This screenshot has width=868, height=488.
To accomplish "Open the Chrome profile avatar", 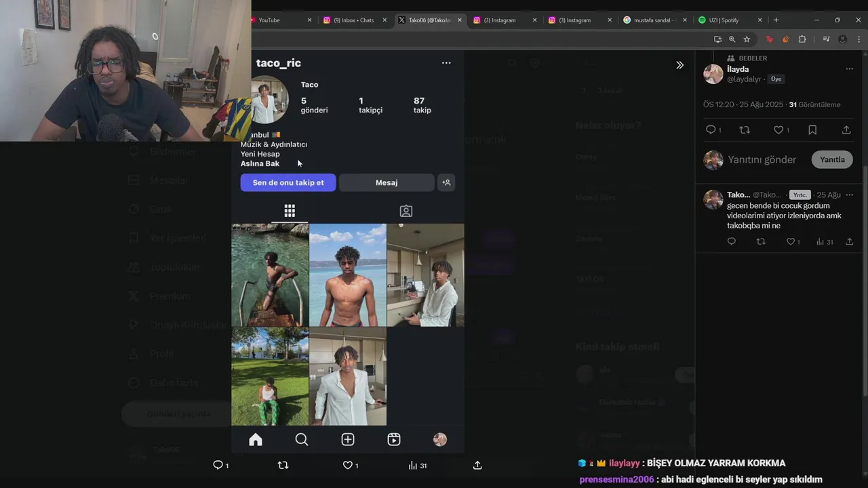I will click(x=842, y=39).
